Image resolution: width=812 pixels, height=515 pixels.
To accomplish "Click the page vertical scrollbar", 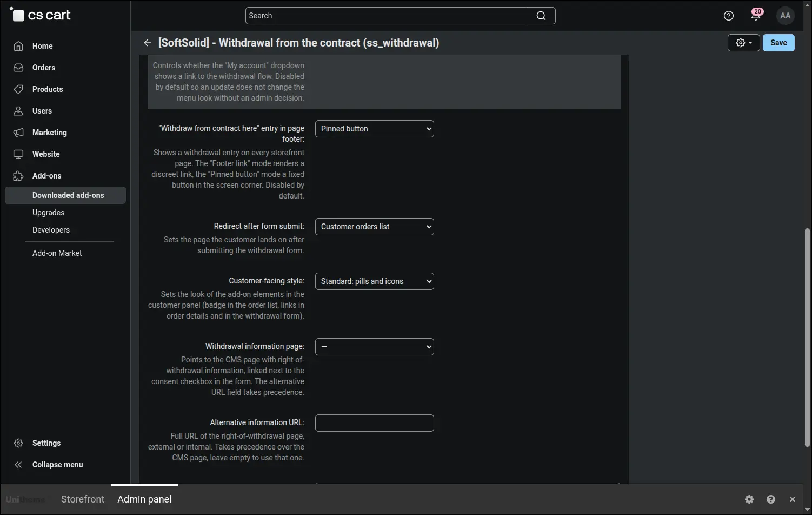I will click(808, 338).
